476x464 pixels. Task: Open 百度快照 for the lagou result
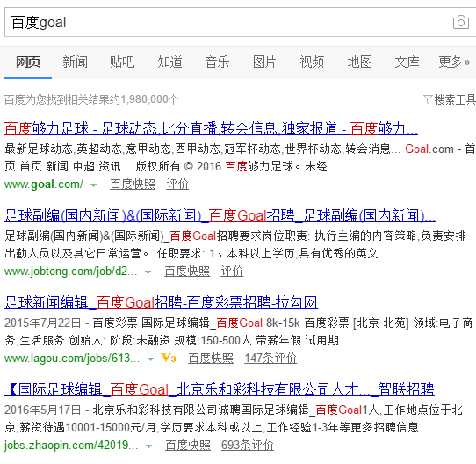pos(211,359)
